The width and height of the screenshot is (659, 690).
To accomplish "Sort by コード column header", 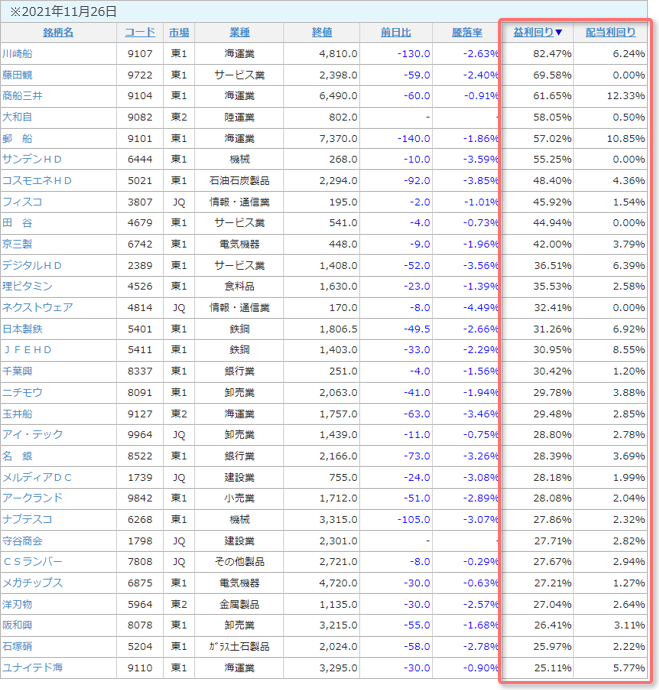I will pos(140,33).
